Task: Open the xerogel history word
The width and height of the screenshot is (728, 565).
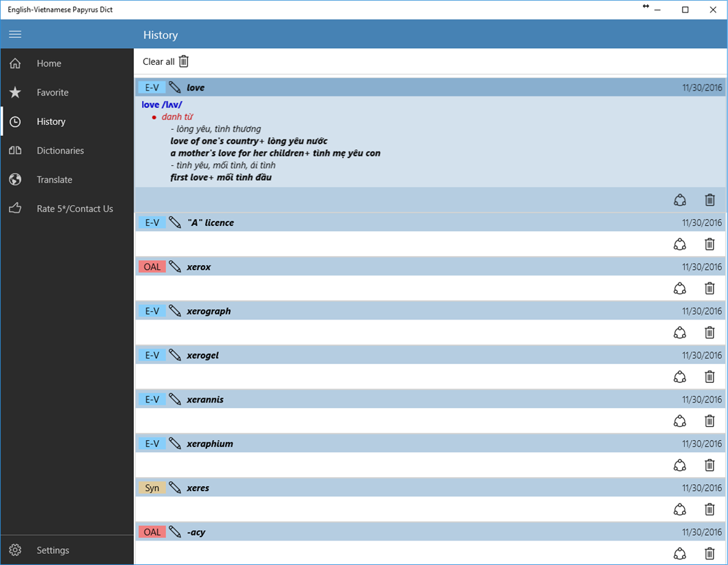Action: pyautogui.click(x=202, y=356)
